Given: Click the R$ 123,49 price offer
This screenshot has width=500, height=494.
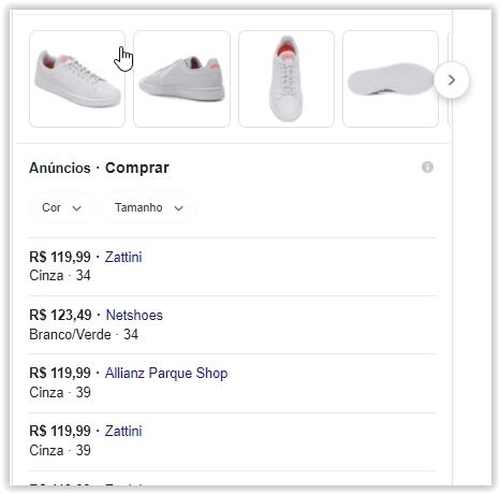Looking at the screenshot, I should [60, 315].
